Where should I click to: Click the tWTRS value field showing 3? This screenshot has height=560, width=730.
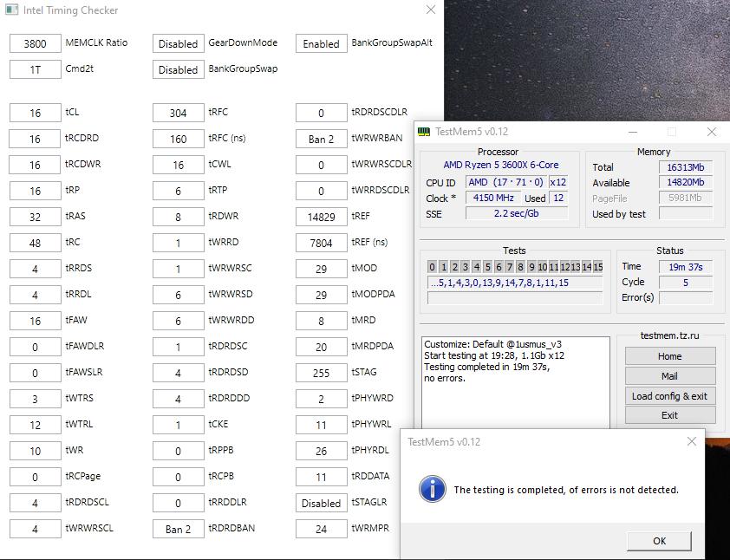pos(36,399)
